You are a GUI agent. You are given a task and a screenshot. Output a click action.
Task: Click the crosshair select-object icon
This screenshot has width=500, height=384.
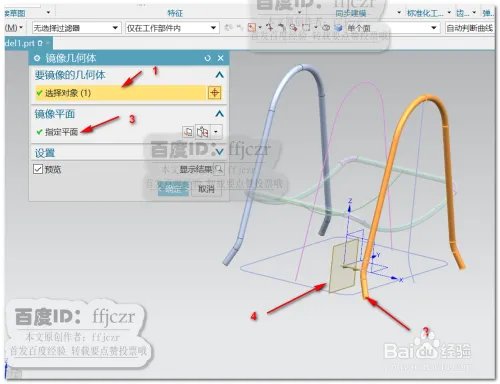click(214, 93)
